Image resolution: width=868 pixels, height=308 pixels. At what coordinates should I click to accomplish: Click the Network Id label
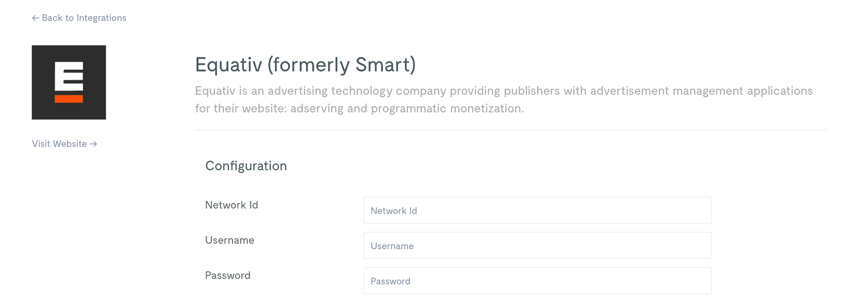pyautogui.click(x=232, y=205)
